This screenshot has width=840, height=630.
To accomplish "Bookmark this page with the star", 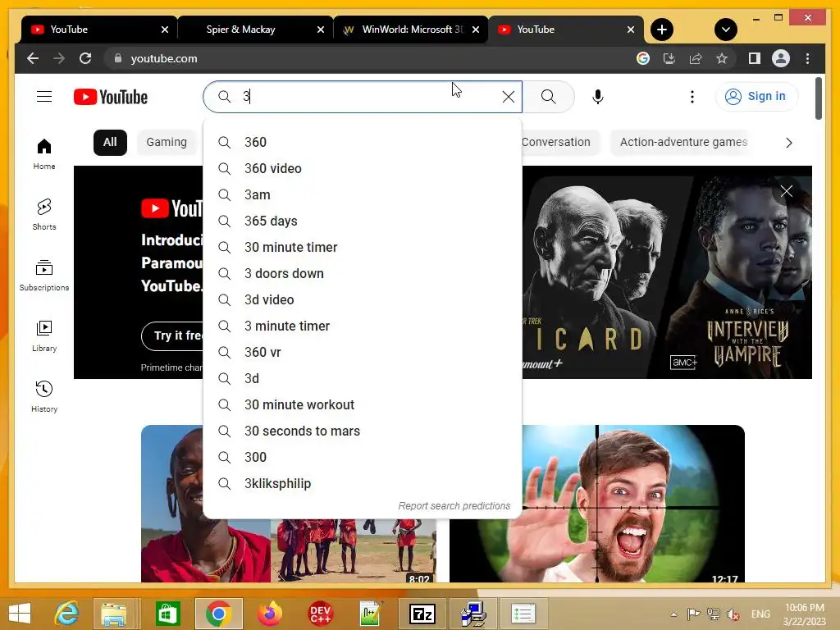I will 722,58.
